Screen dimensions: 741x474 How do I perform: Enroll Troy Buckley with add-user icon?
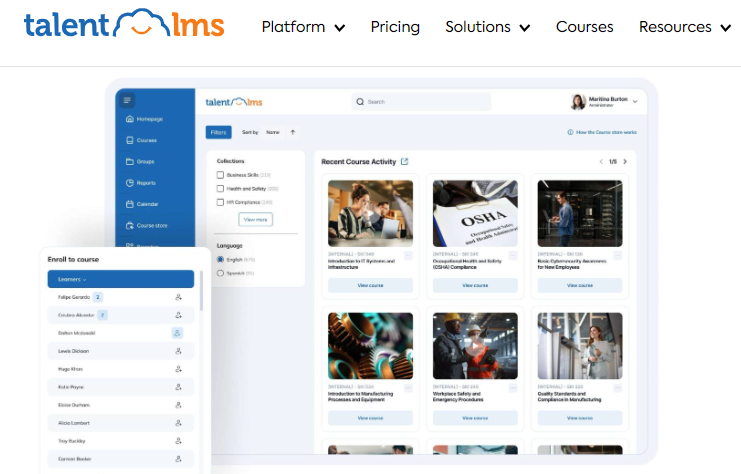[178, 441]
